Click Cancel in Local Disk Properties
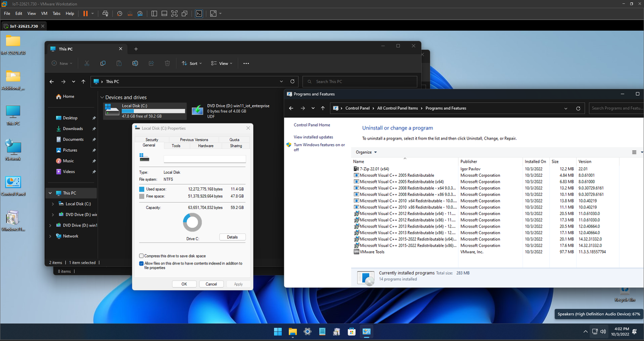Image resolution: width=644 pixels, height=341 pixels. click(x=211, y=284)
